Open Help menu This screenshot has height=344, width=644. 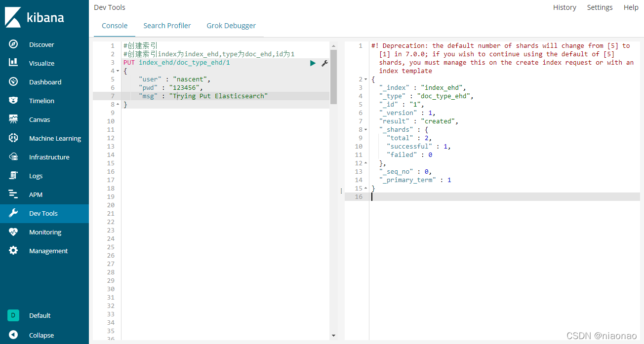click(631, 7)
